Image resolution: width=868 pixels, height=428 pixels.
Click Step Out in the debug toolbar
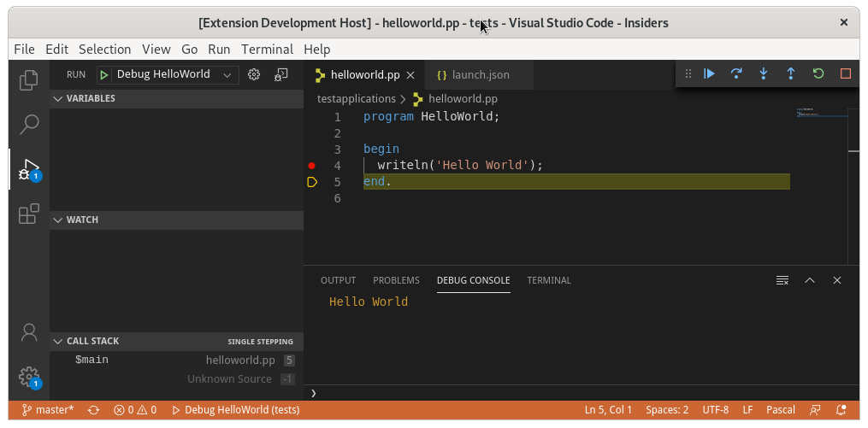tap(790, 73)
